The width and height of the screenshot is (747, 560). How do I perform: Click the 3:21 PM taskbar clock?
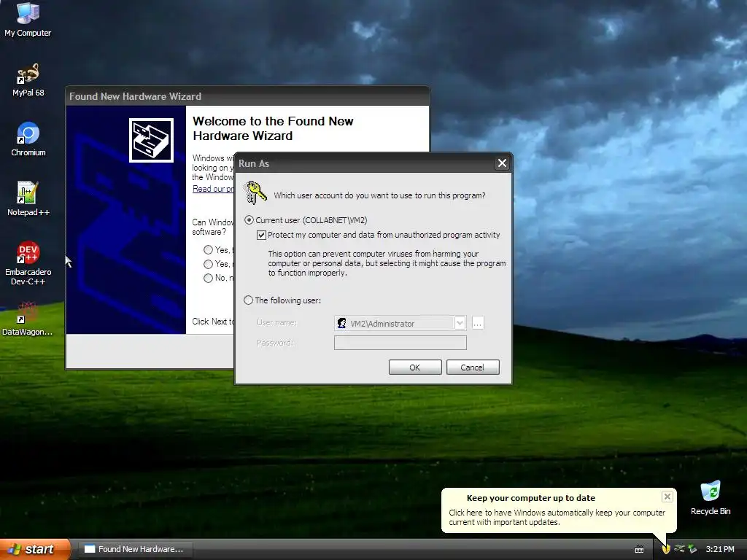point(720,549)
